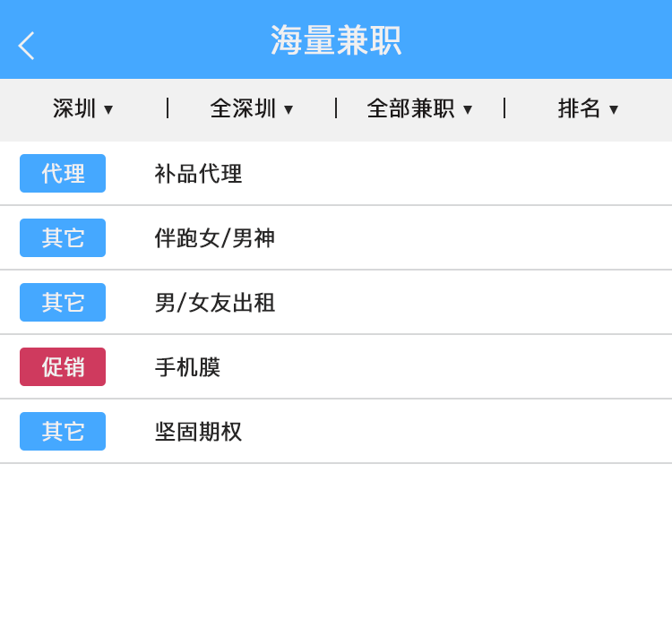View the 坚固期权 listing
672x636 pixels.
click(198, 432)
